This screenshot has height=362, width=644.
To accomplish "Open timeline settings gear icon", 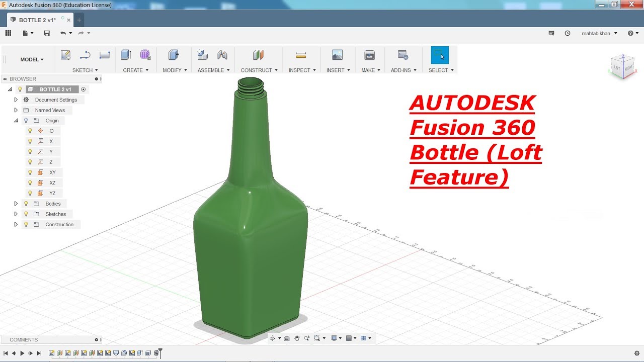I will 637,353.
